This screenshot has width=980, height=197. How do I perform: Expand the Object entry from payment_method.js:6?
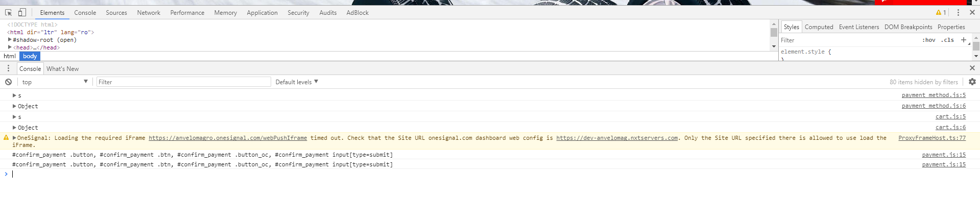[14, 106]
